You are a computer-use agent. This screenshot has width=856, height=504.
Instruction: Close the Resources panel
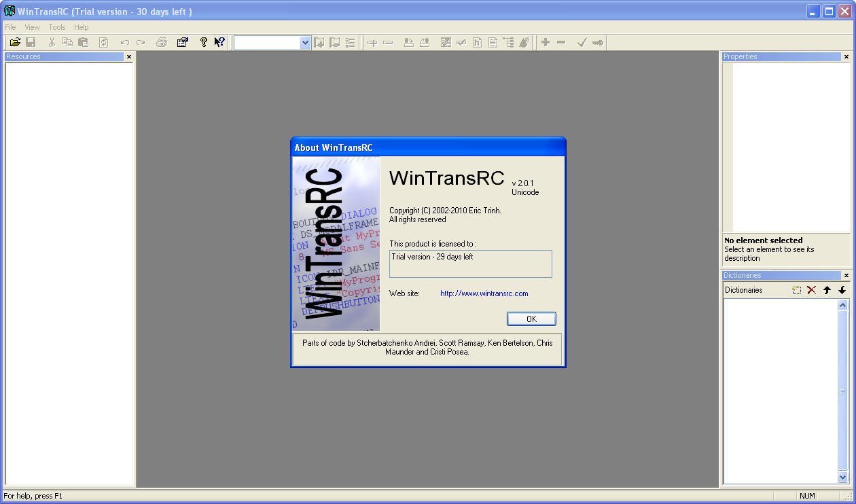pyautogui.click(x=129, y=57)
